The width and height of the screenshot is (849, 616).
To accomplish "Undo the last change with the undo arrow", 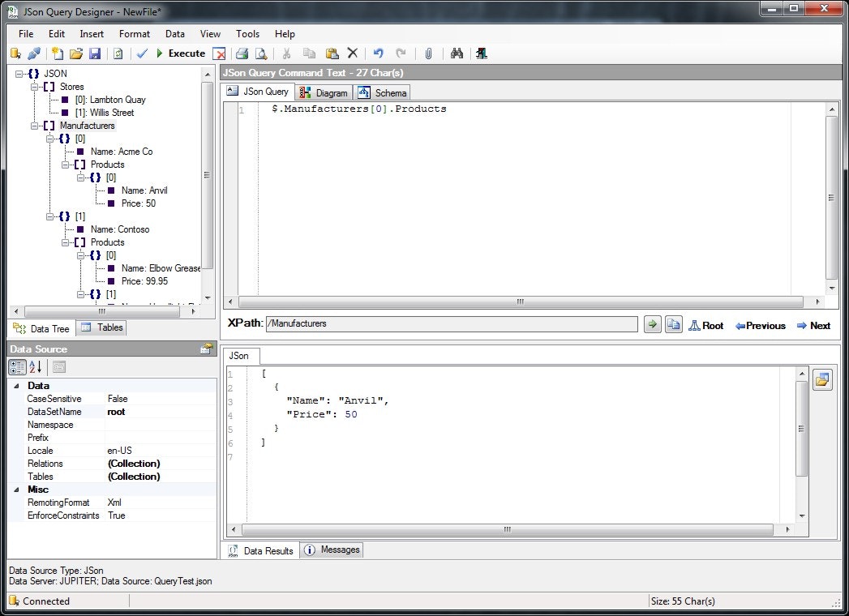I will coord(377,53).
